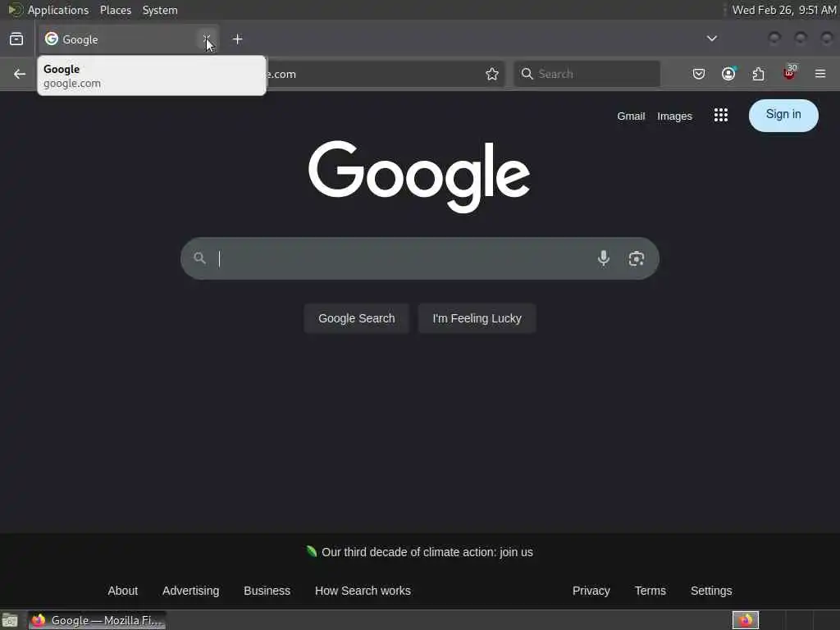The height and width of the screenshot is (630, 840).
Task: Open the Privacy footer link
Action: coord(591,591)
